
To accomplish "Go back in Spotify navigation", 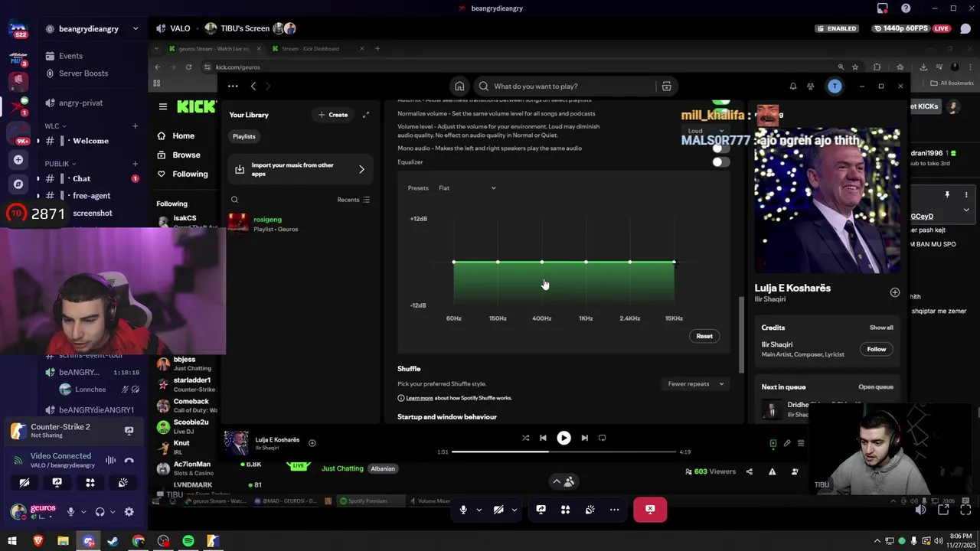I will click(x=253, y=86).
